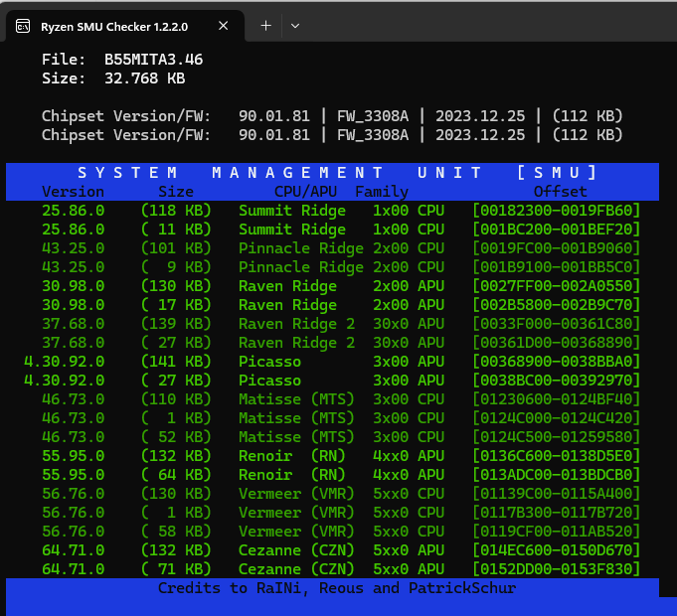Click 2023.12.25 in second Chipset row
This screenshot has width=677, height=616.
[x=480, y=135]
